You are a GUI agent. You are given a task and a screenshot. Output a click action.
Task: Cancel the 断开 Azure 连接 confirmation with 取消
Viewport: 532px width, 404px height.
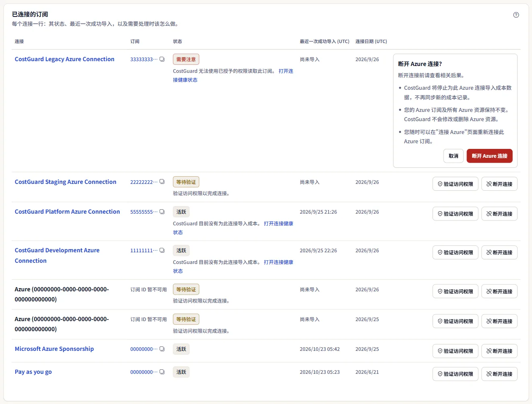pyautogui.click(x=454, y=156)
